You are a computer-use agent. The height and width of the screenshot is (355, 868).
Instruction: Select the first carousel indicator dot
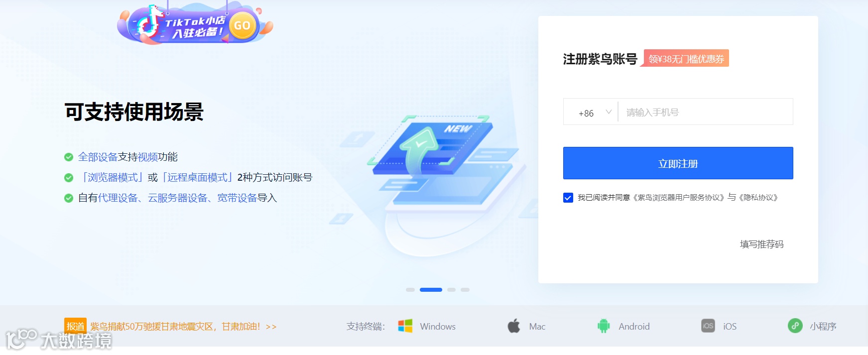point(410,290)
